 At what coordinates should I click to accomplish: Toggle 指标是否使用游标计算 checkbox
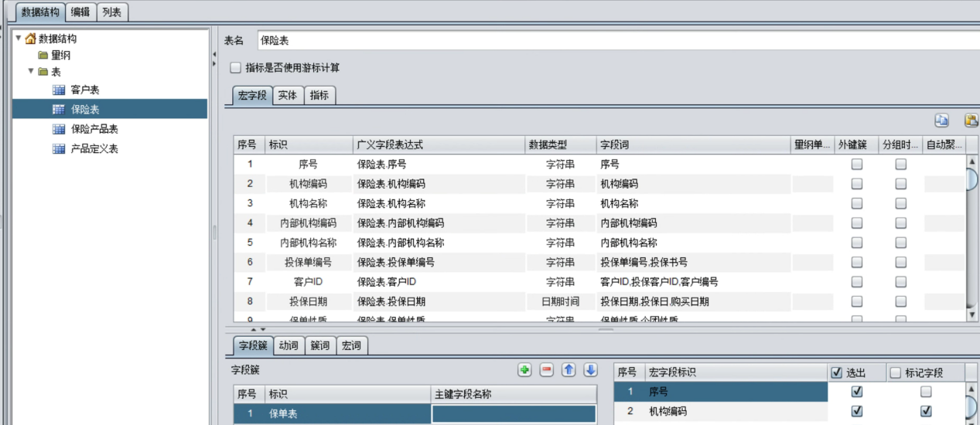[x=236, y=68]
